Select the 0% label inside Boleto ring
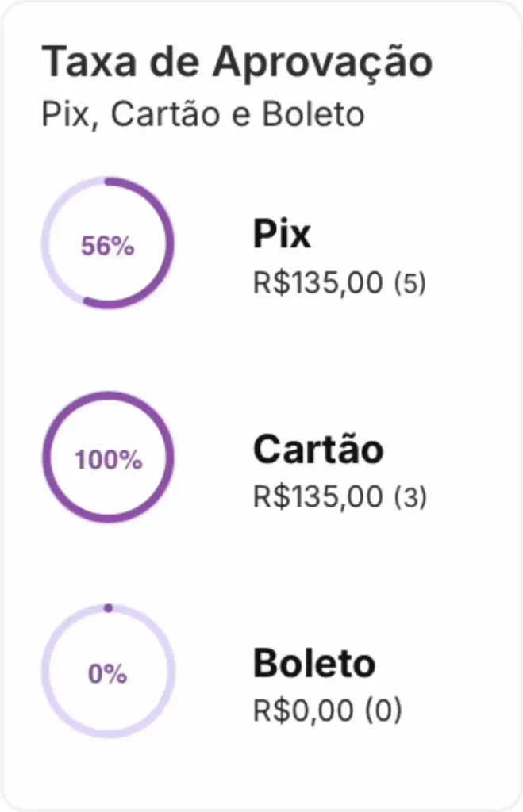The width and height of the screenshot is (523, 812). pyautogui.click(x=108, y=674)
